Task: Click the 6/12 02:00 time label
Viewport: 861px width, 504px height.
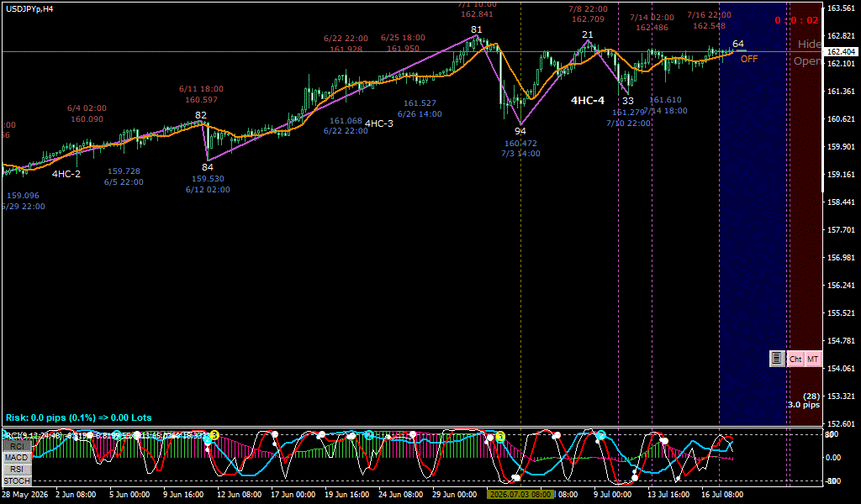Action: click(208, 190)
